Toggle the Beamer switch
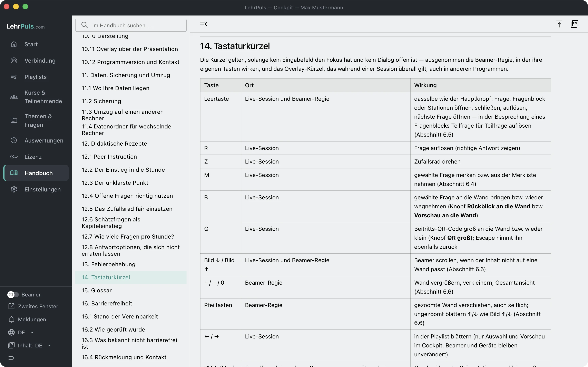588x367 pixels. click(x=13, y=294)
